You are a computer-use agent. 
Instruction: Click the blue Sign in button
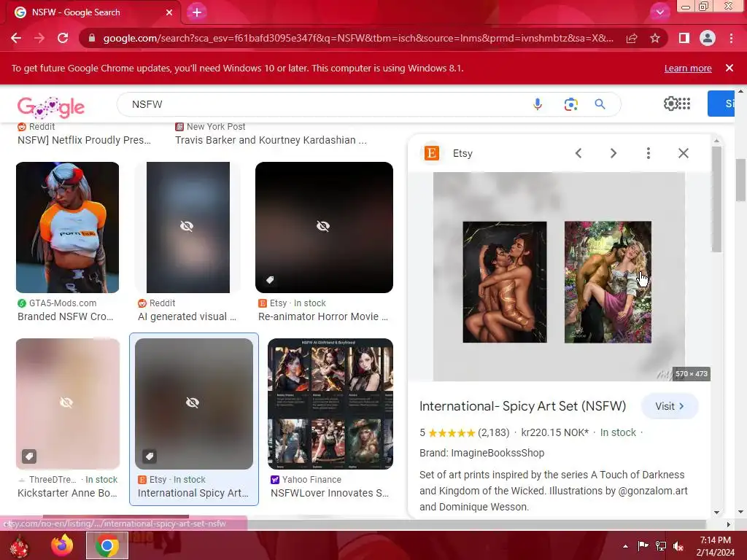click(721, 104)
